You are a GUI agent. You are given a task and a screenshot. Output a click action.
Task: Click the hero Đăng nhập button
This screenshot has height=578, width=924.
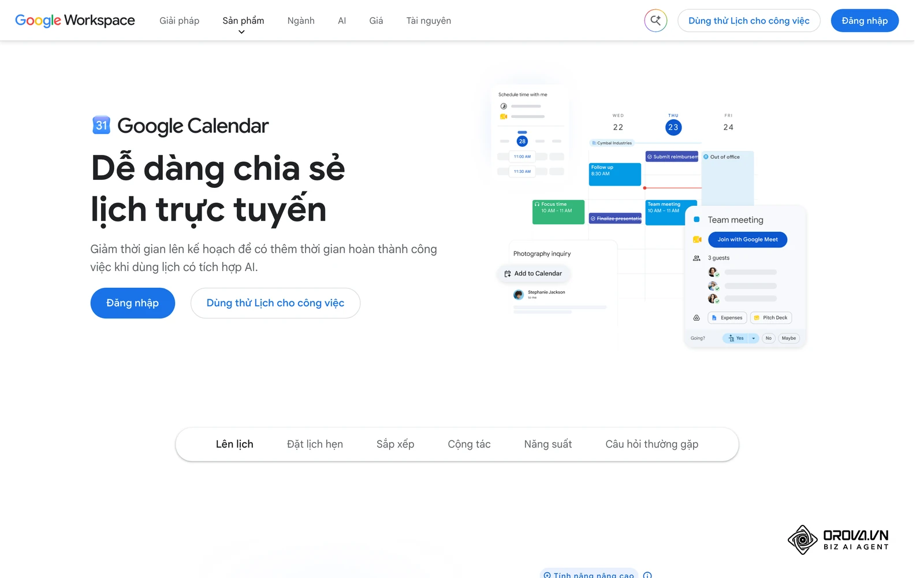click(132, 303)
